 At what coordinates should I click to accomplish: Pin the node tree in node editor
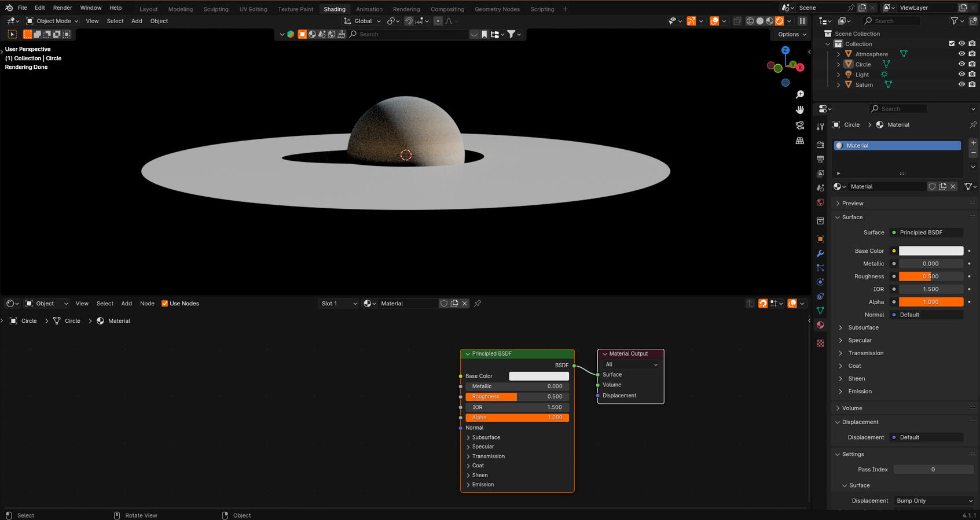pyautogui.click(x=478, y=303)
